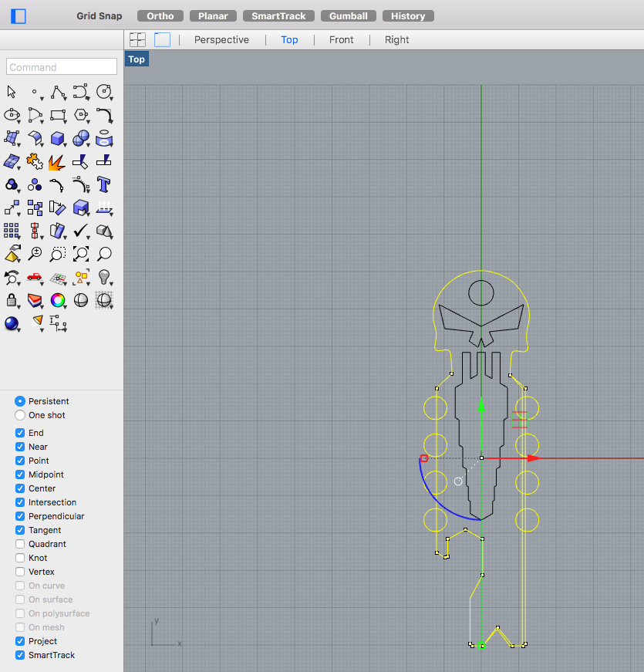Uncheck the Midpoint object snap
The image size is (644, 672).
(20, 474)
